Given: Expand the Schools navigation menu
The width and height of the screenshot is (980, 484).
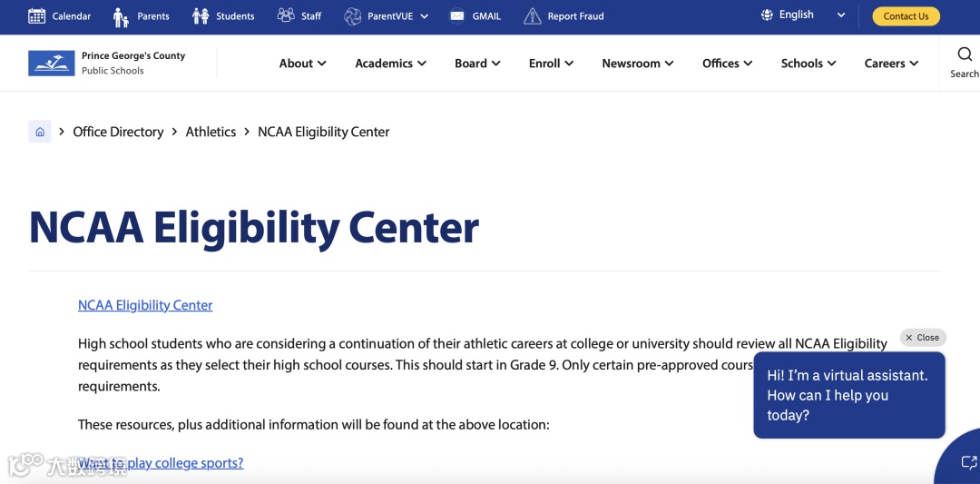Looking at the screenshot, I should (808, 64).
